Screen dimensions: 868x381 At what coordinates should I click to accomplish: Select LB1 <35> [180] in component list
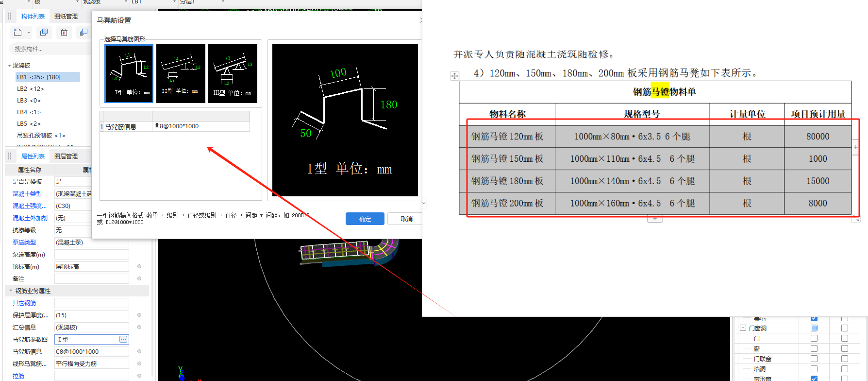point(48,77)
